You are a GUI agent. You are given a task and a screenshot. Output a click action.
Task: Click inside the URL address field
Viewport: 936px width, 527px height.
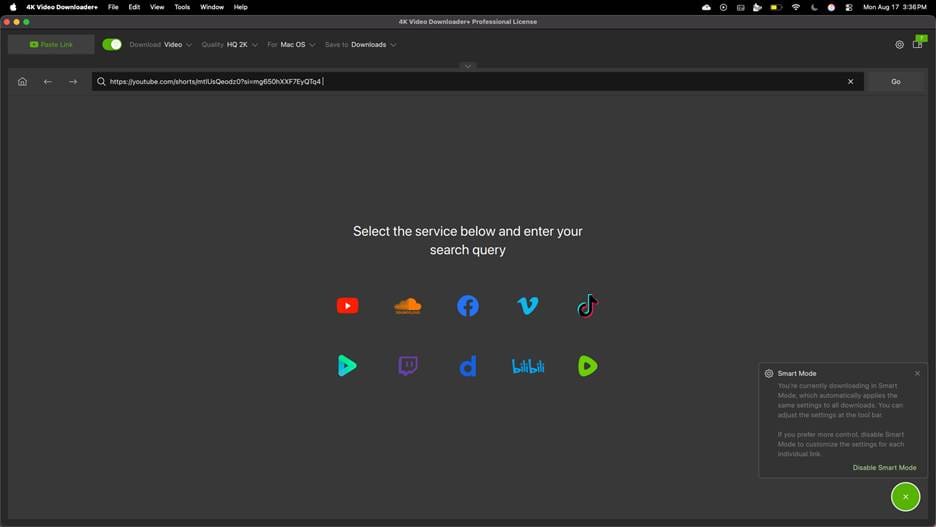point(478,82)
